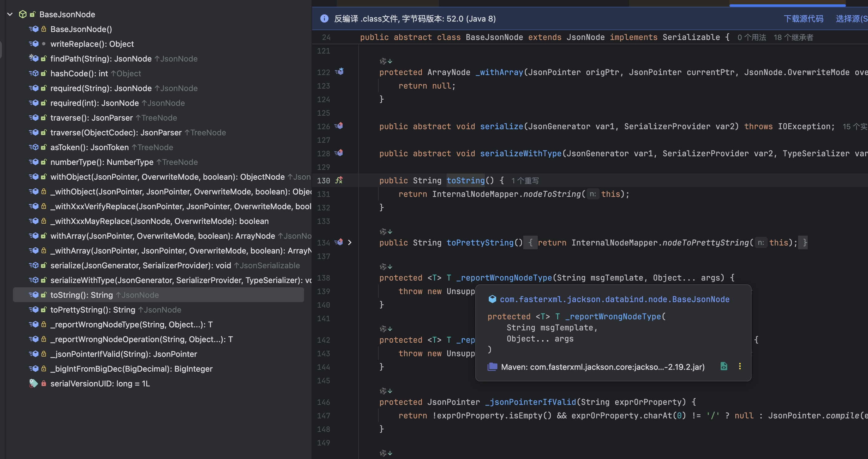
Task: Click '18 个继承者' inheritors hint
Action: point(793,38)
